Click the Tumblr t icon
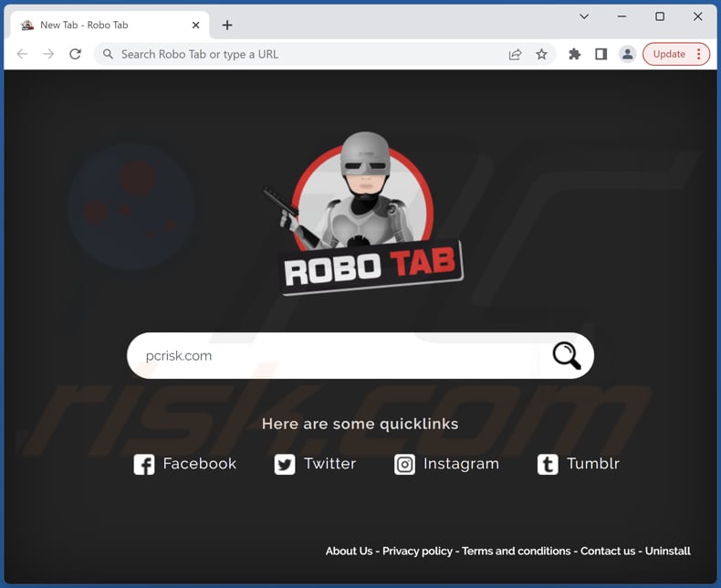 coord(548,464)
